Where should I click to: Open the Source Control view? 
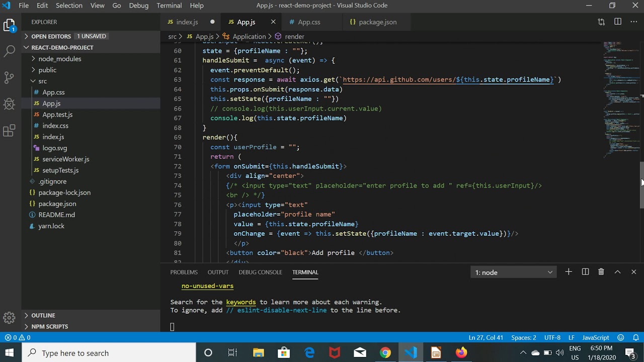point(10,77)
